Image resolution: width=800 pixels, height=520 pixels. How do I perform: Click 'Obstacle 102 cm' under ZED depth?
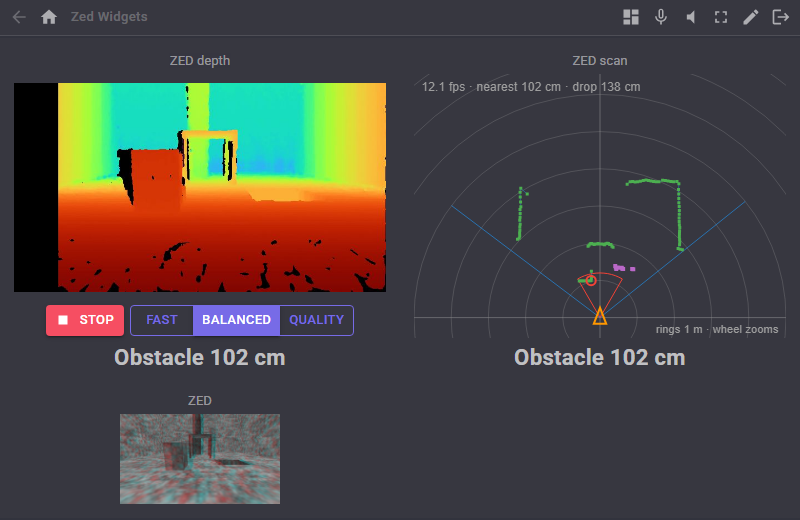point(200,357)
